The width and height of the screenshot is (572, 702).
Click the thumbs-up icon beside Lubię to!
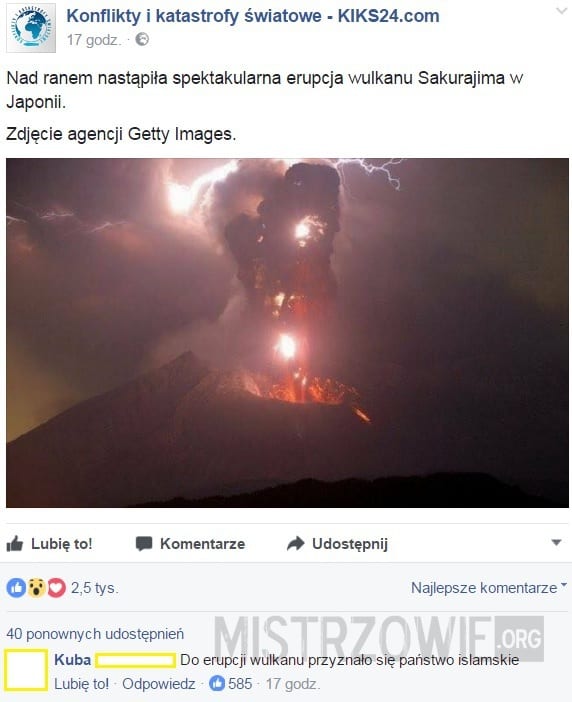15,544
